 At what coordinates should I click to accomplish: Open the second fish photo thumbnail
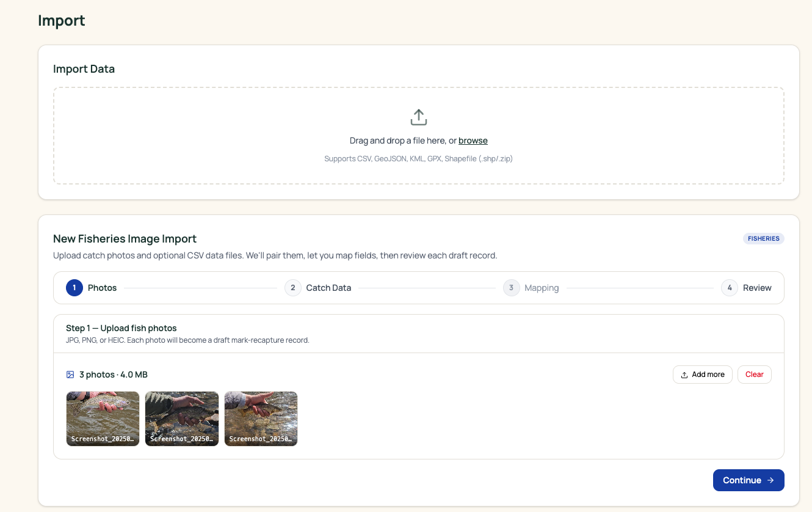coord(182,419)
